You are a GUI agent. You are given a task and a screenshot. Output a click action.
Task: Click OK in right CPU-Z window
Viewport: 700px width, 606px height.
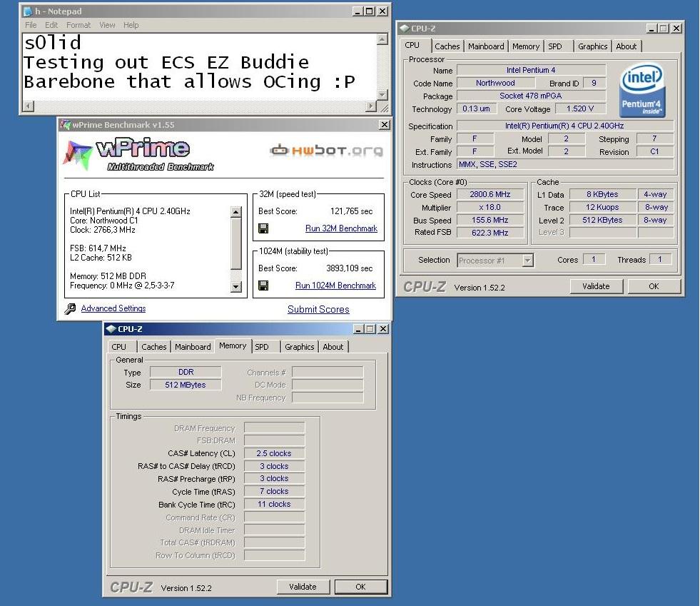coord(654,286)
